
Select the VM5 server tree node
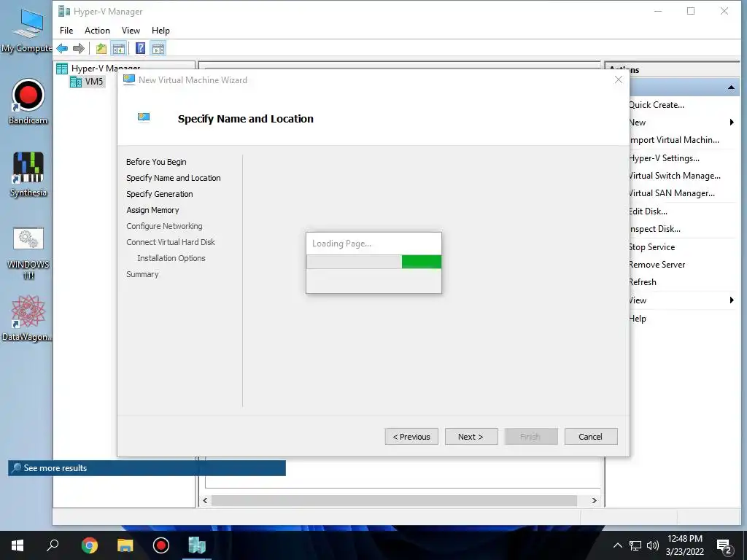point(88,82)
